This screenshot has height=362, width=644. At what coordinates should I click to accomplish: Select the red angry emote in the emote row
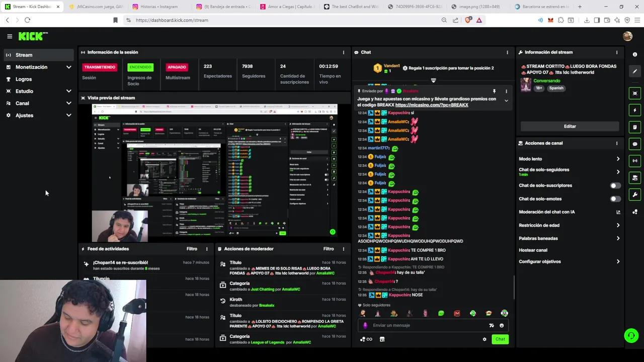coord(457,313)
